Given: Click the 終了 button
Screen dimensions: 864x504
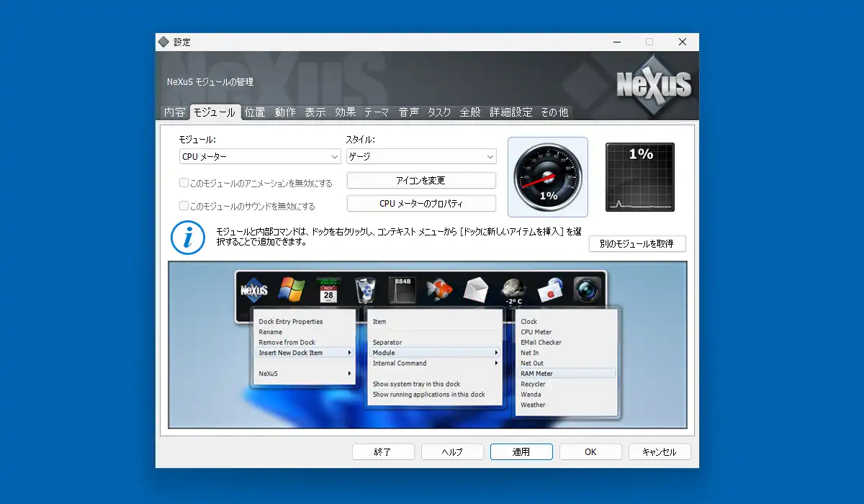Looking at the screenshot, I should pyautogui.click(x=383, y=452).
